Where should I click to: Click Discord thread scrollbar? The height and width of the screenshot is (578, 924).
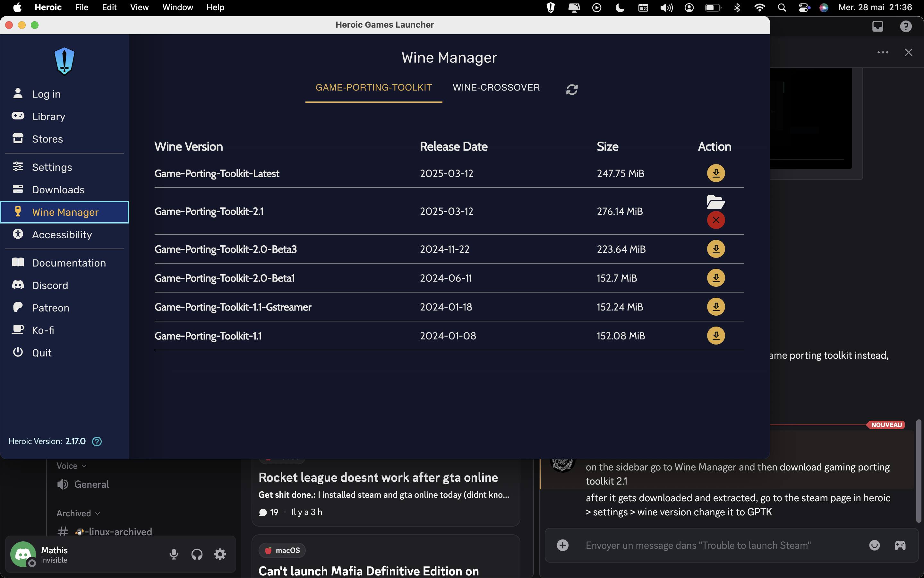point(919,471)
